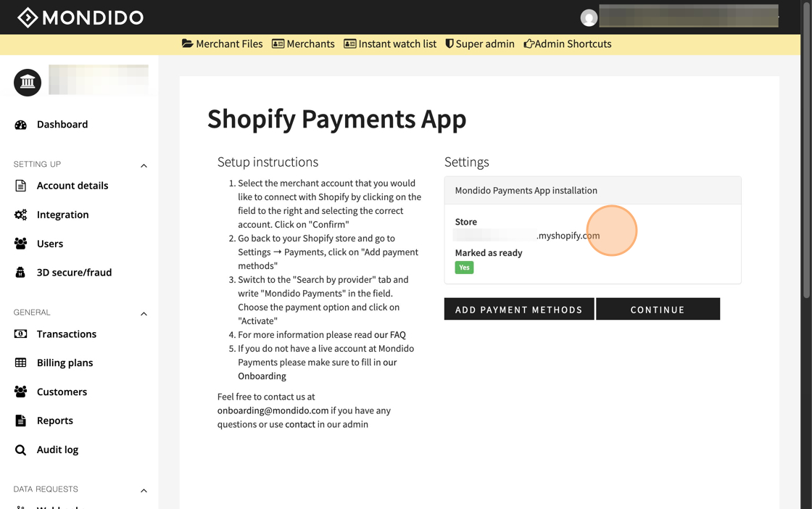Image resolution: width=812 pixels, height=509 pixels.
Task: Click the Shopify Payments App heading
Action: pyautogui.click(x=336, y=120)
